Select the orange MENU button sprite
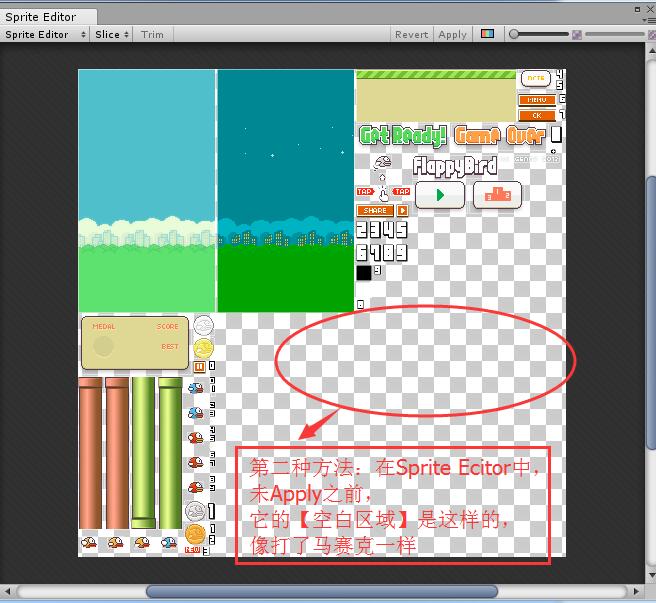Viewport: 656px width, 603px height. [537, 100]
